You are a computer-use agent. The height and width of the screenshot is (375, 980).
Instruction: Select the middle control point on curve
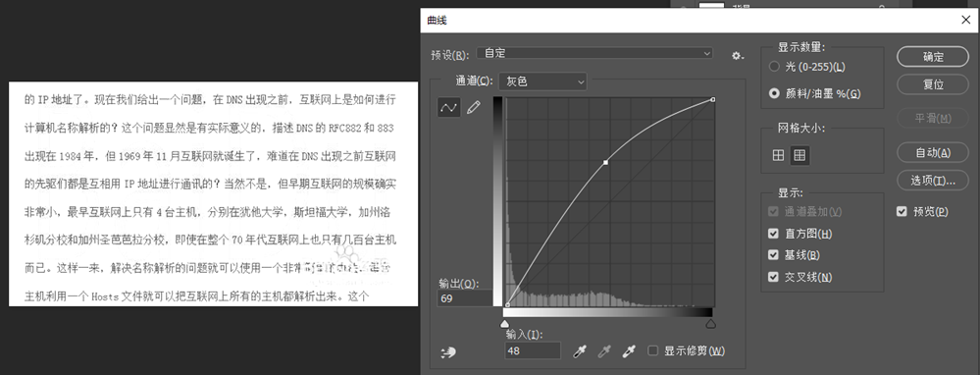pyautogui.click(x=605, y=163)
